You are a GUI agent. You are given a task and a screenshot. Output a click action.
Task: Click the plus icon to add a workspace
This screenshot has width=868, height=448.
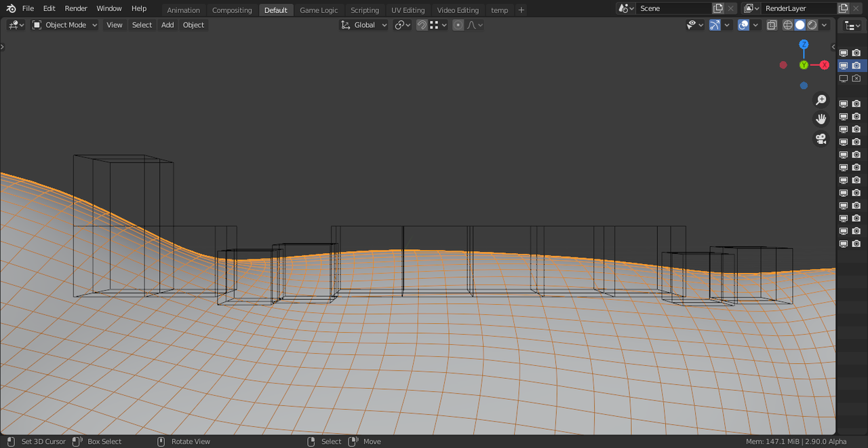pyautogui.click(x=521, y=10)
